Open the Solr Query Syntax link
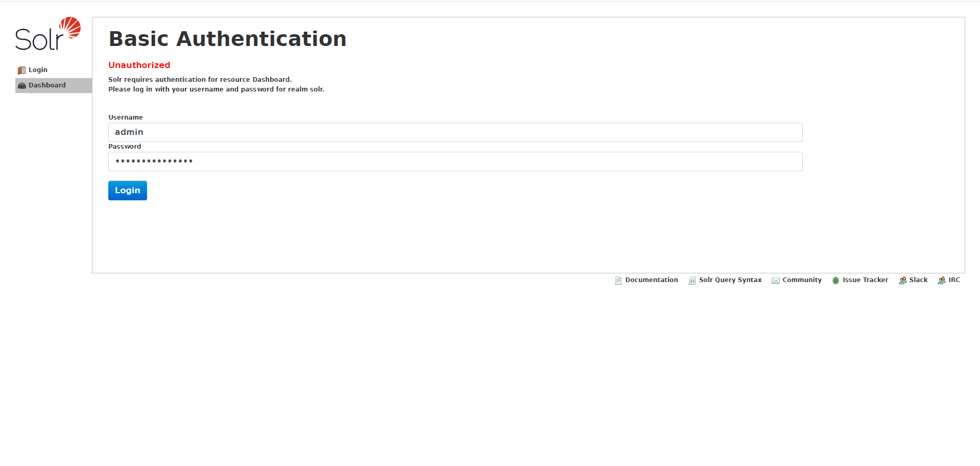The width and height of the screenshot is (980, 466). (730, 280)
